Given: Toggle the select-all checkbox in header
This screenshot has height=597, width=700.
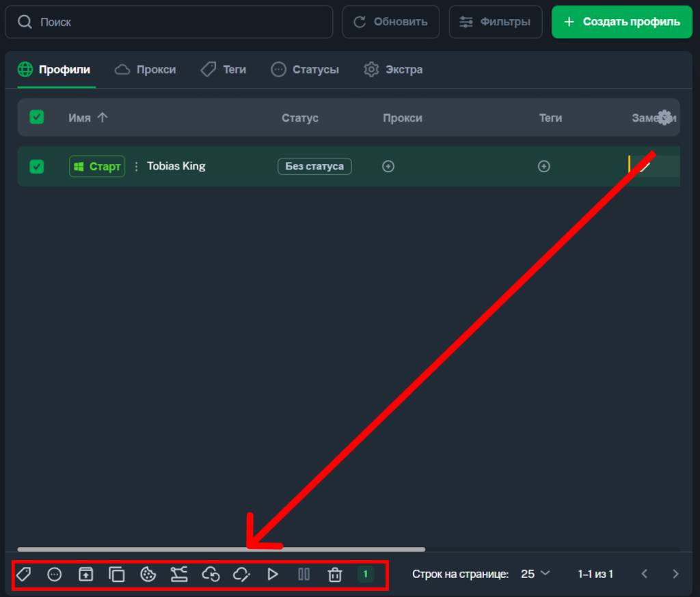Looking at the screenshot, I should 37,117.
